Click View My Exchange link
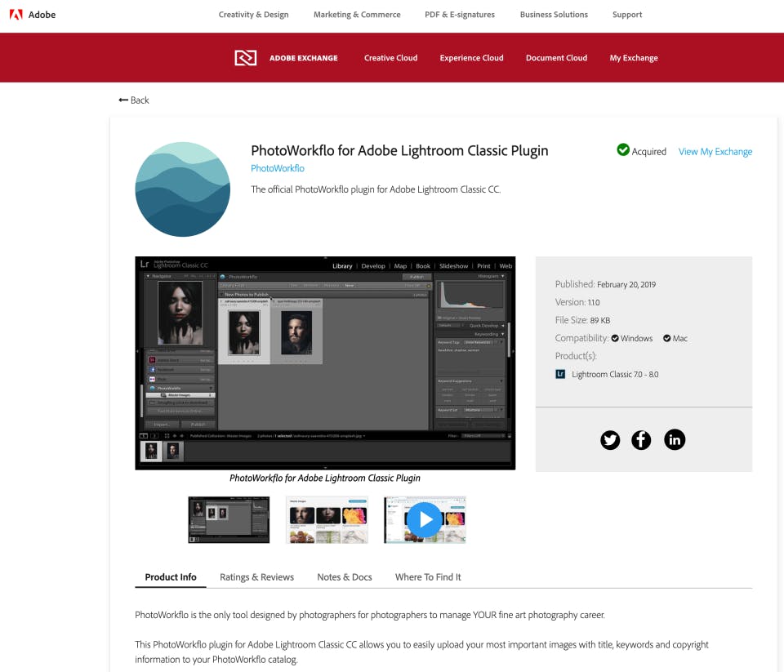This screenshot has height=672, width=784. click(715, 152)
